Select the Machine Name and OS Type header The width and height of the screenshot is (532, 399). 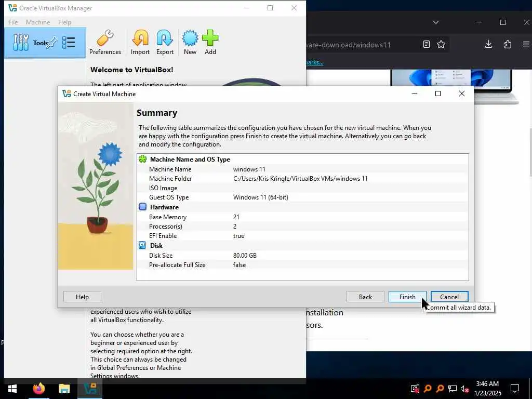(x=190, y=159)
